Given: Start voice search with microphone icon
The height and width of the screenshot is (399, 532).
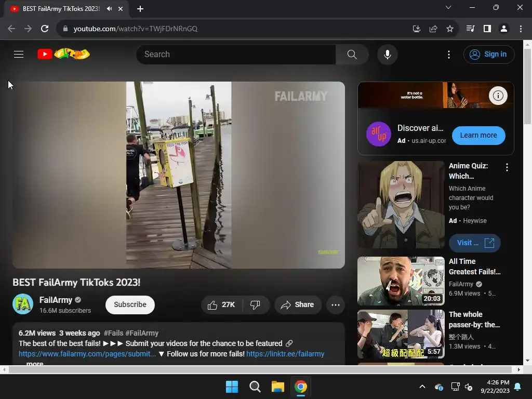Looking at the screenshot, I should [x=387, y=54].
